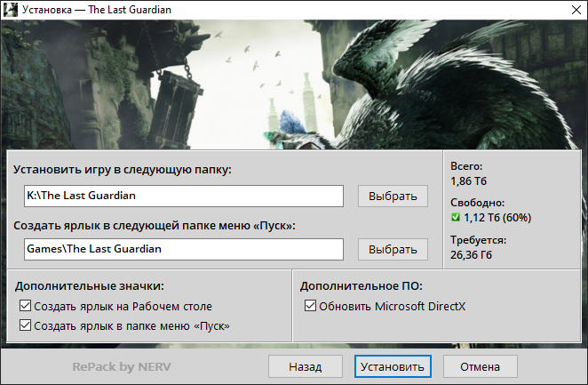Image resolution: width=588 pixels, height=385 pixels.
Task: Click Установить игру в следующую папку label
Action: [123, 170]
